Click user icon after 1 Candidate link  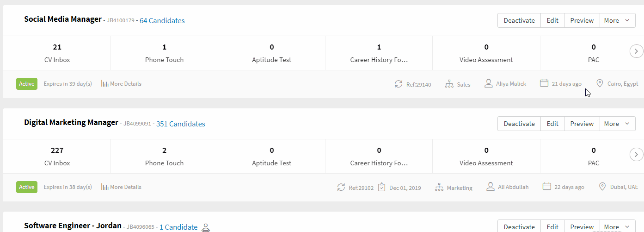tap(206, 227)
